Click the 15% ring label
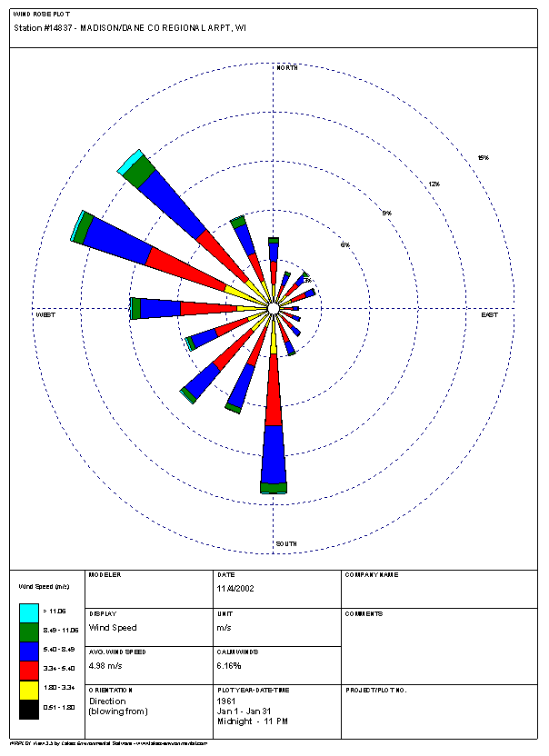 pos(484,158)
